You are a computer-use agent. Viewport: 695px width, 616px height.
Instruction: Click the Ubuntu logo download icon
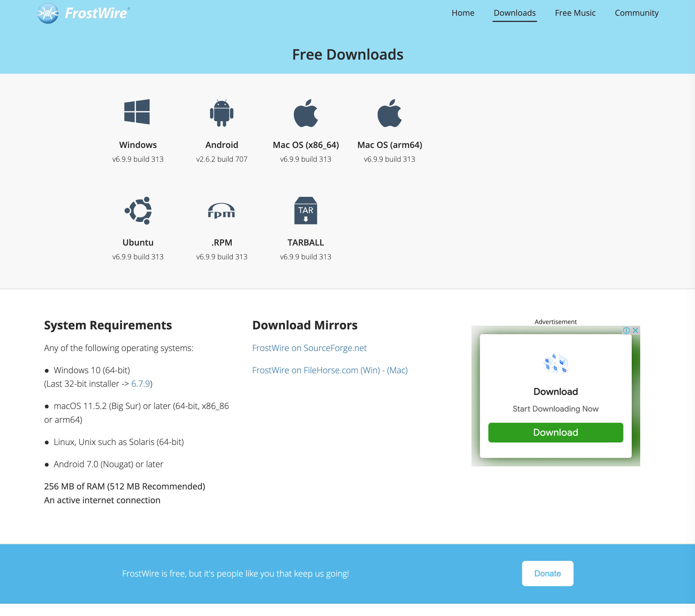pos(138,211)
